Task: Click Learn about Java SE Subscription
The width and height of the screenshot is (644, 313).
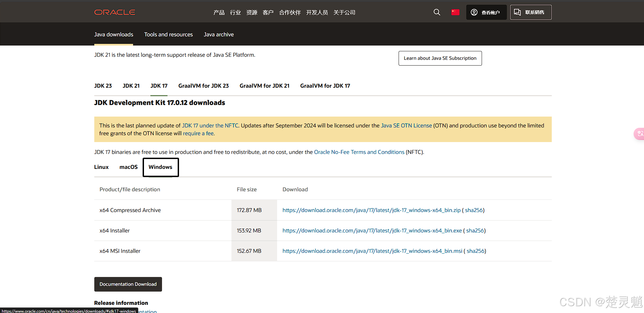Action: click(x=440, y=58)
